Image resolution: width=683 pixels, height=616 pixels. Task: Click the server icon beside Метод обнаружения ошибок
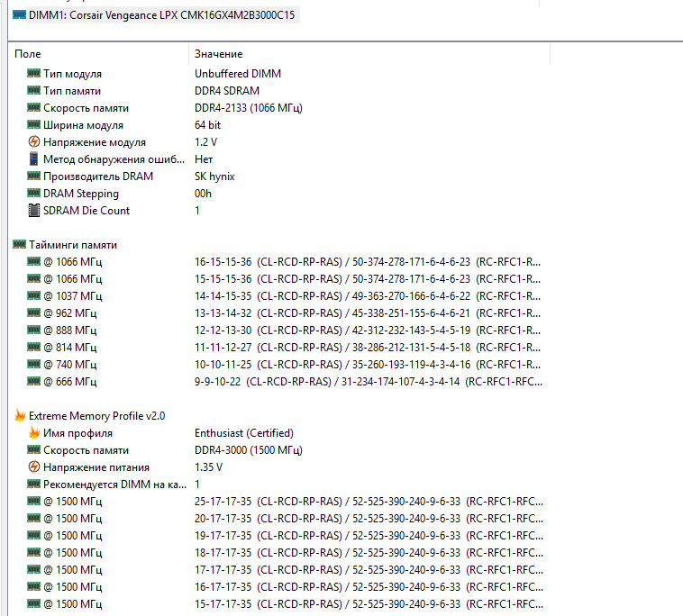point(33,159)
